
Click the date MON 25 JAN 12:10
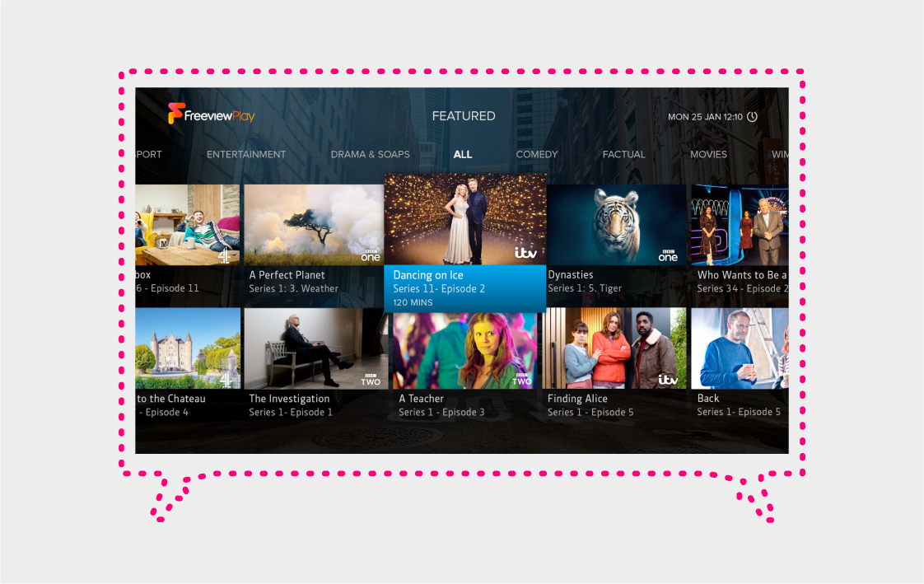705,117
